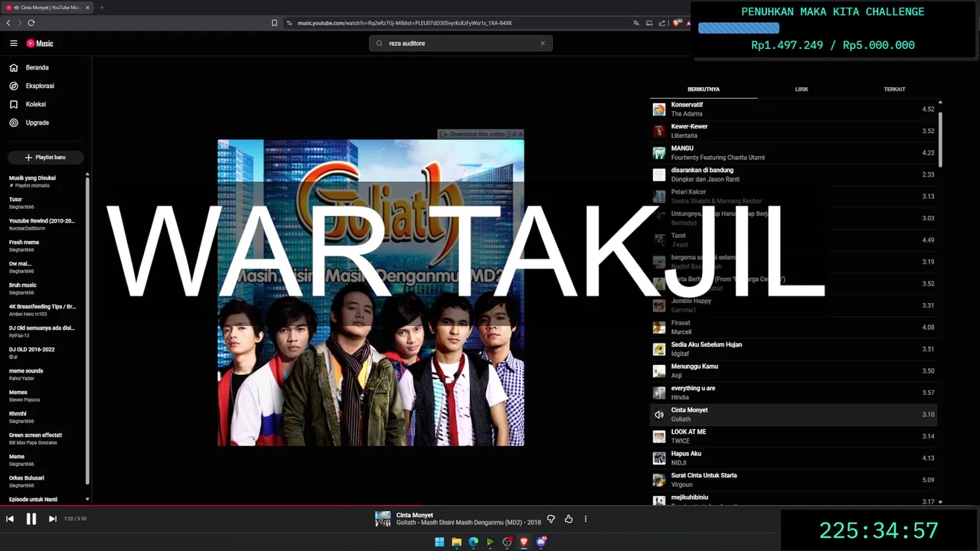Screen dimensions: 980x551
Task: Open Windows Start menu
Action: [x=439, y=542]
